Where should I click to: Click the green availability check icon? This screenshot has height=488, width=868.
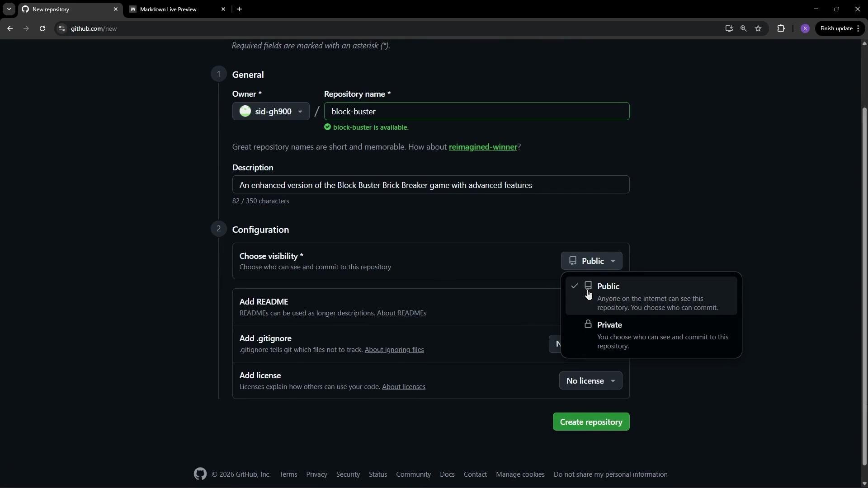[x=327, y=127]
